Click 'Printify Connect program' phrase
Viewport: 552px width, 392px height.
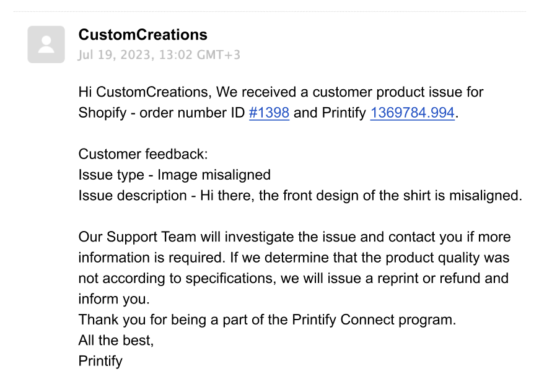pos(374,320)
